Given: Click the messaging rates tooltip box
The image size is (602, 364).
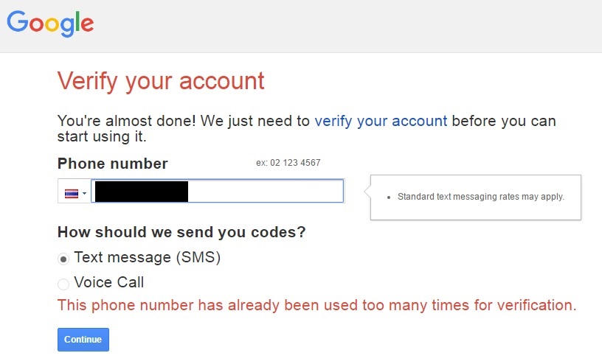Looking at the screenshot, I should [x=476, y=197].
